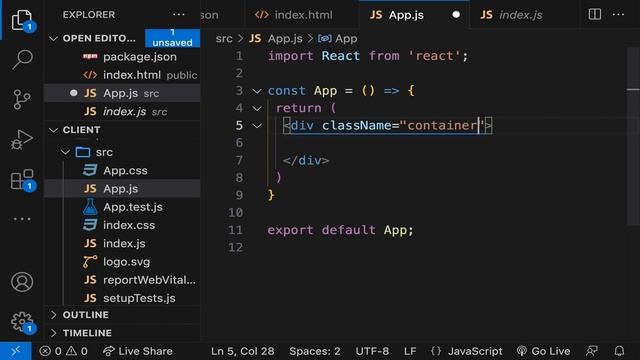This screenshot has width=640, height=360.
Task: Open index.html public in Open Editors
Action: (122, 75)
